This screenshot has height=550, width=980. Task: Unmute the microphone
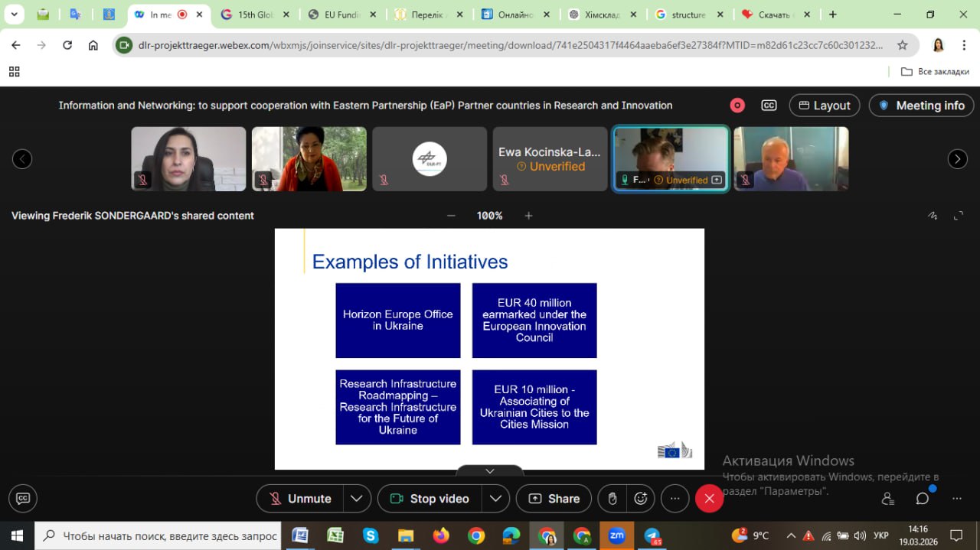[x=300, y=499]
